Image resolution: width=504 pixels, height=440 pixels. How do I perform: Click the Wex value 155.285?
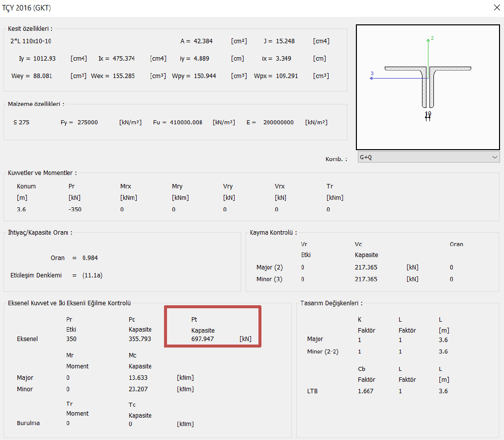(x=124, y=76)
